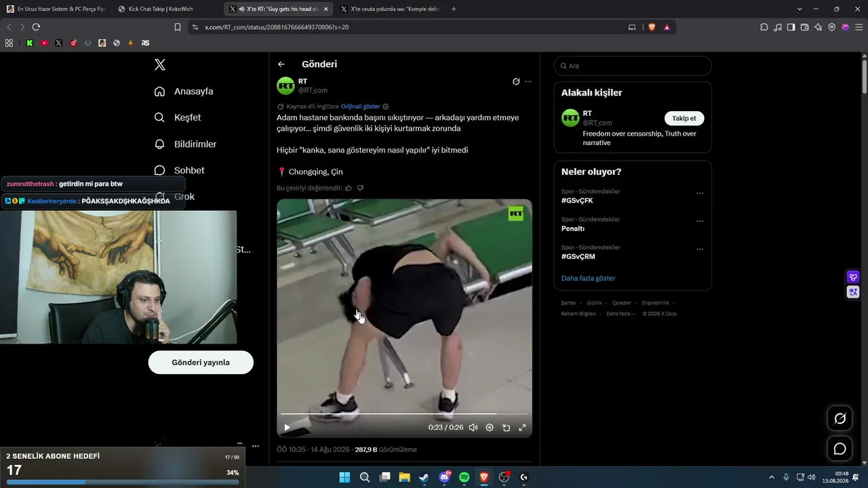868x488 pixels.
Task: Open the #GSvÇFK trending topic
Action: click(x=577, y=201)
